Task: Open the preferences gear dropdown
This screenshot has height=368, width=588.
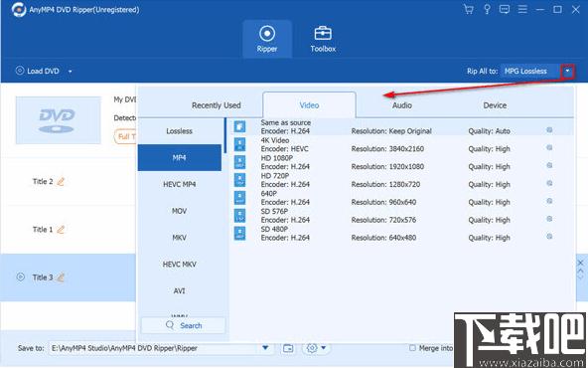Action: point(316,348)
